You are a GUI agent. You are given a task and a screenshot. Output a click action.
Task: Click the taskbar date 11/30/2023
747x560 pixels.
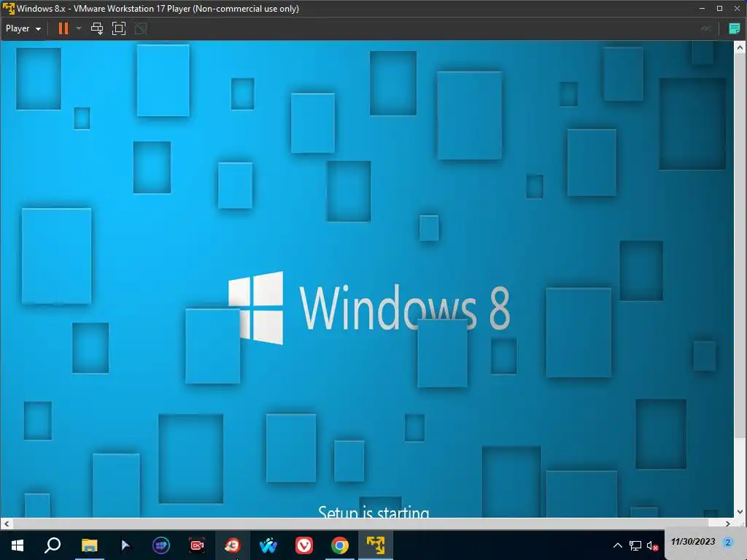pos(693,542)
